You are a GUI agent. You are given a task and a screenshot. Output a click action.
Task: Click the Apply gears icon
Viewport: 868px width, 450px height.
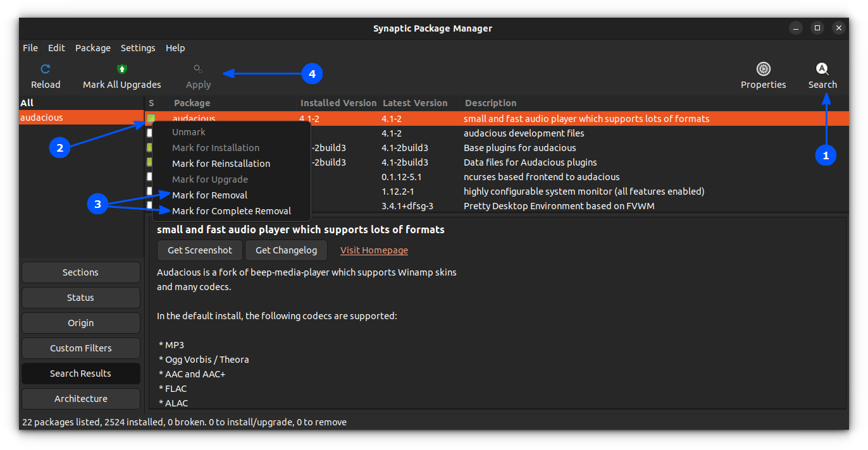198,69
